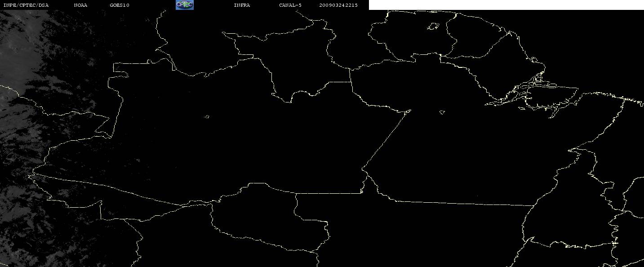This screenshot has width=644, height=267.
Task: Click the GOES10 satellite label
Action: tap(120, 5)
